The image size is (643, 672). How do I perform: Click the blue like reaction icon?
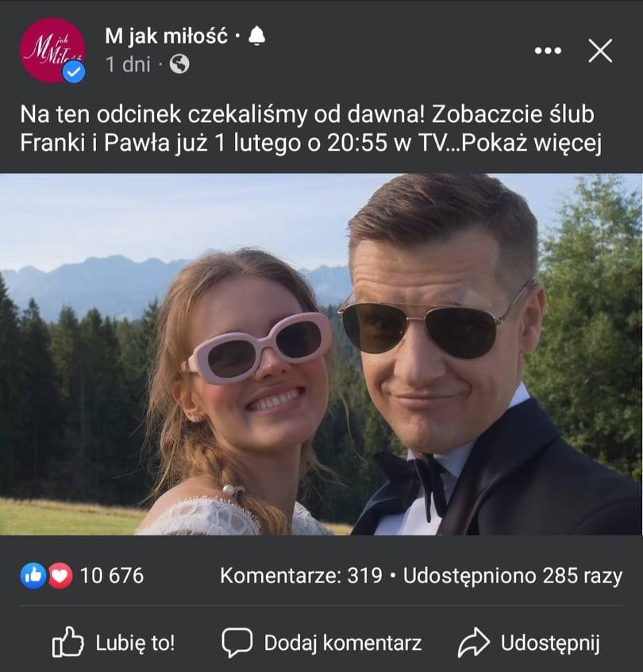[33, 575]
